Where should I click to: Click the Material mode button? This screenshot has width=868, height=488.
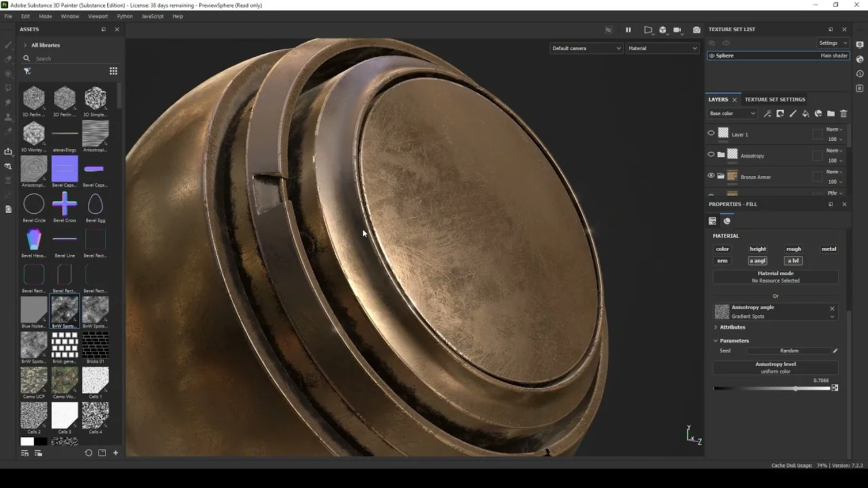pyautogui.click(x=775, y=277)
